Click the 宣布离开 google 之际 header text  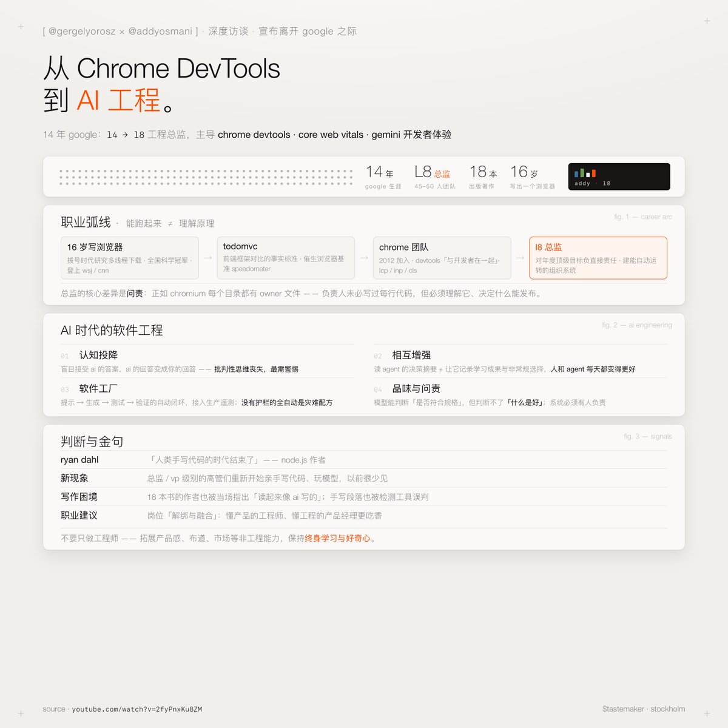308,31
